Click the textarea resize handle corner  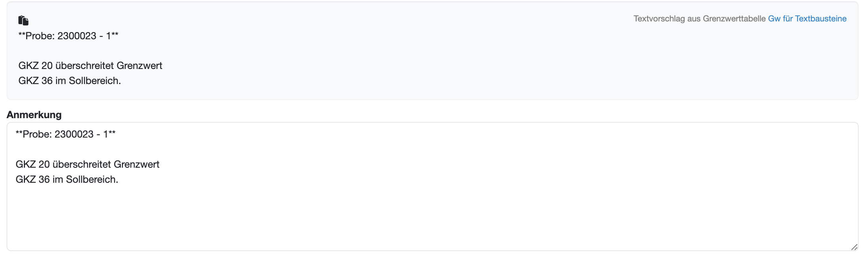pos(854,247)
